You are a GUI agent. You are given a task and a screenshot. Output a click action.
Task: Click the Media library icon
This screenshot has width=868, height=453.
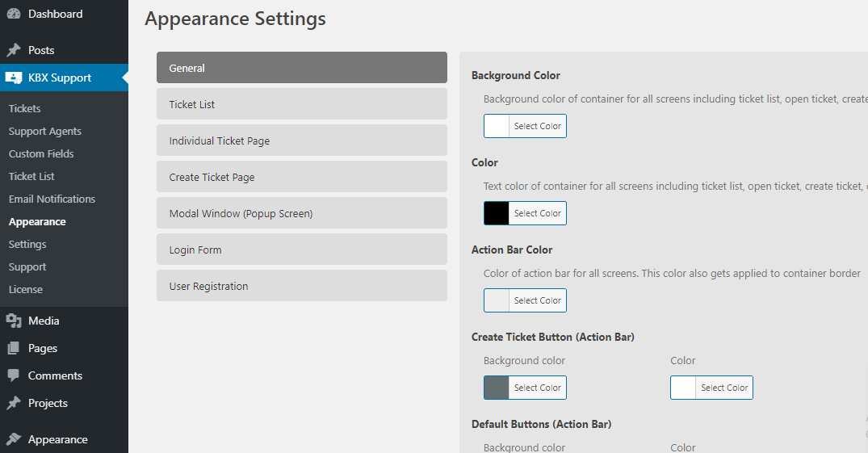(14, 321)
